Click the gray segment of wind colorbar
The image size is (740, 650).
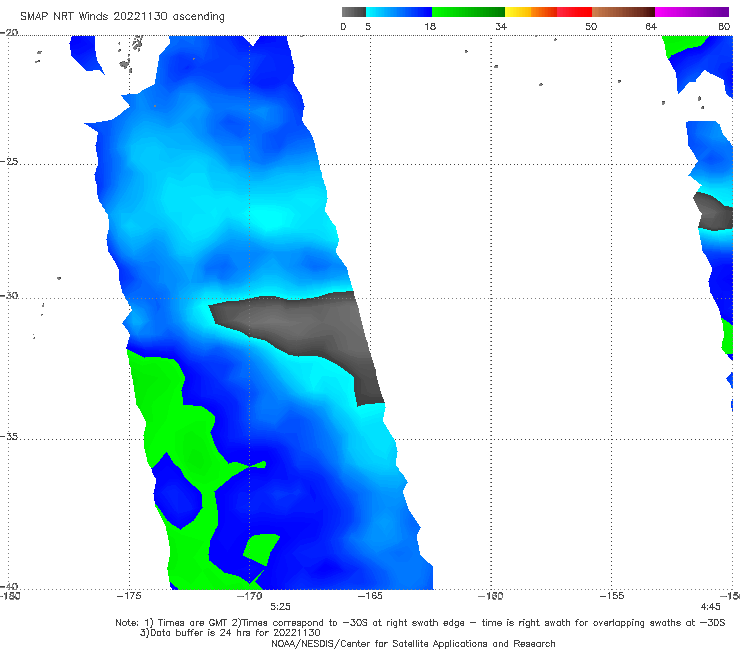(x=354, y=12)
